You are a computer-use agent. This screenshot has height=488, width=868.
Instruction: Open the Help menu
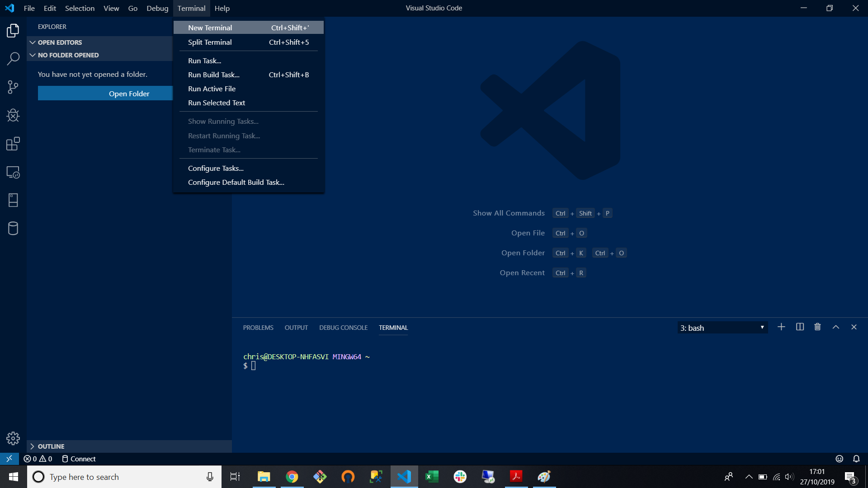[x=222, y=8]
